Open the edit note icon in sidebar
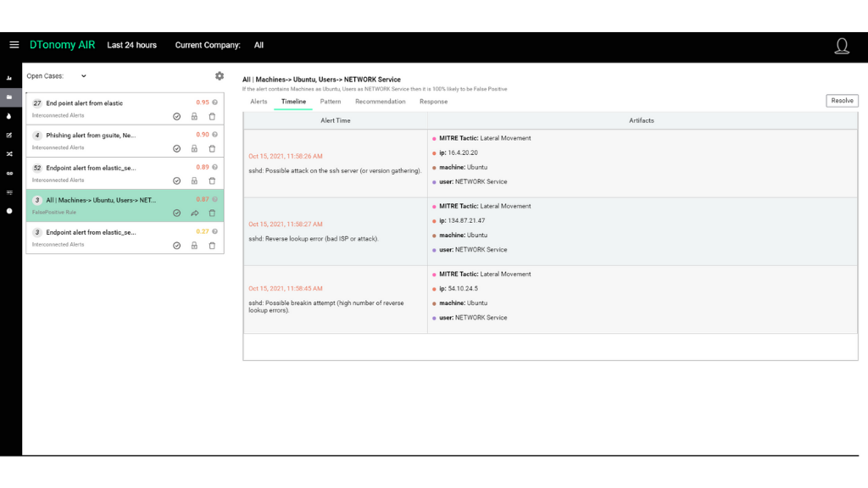868x488 pixels. [9, 135]
